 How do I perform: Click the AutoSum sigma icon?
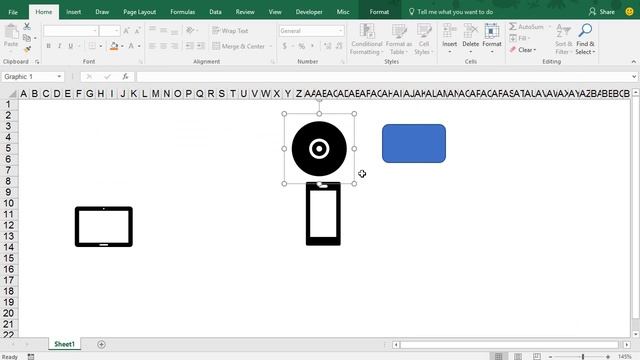(x=513, y=27)
